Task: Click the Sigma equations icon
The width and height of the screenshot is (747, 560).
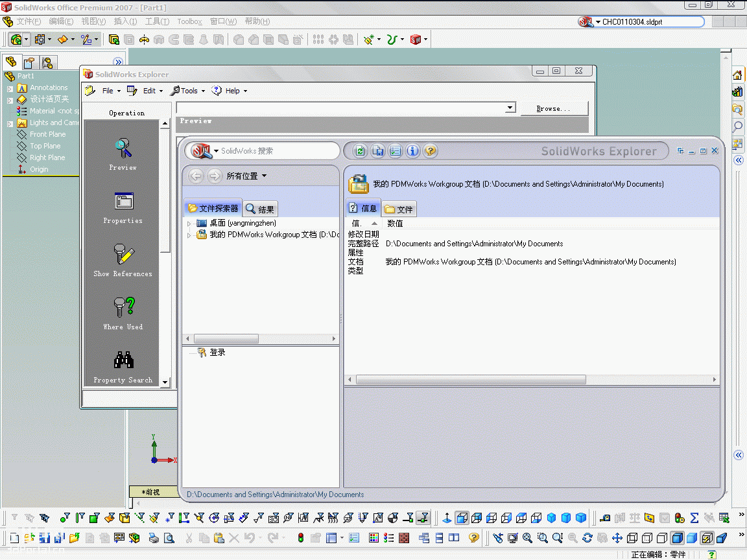Action: tap(694, 518)
